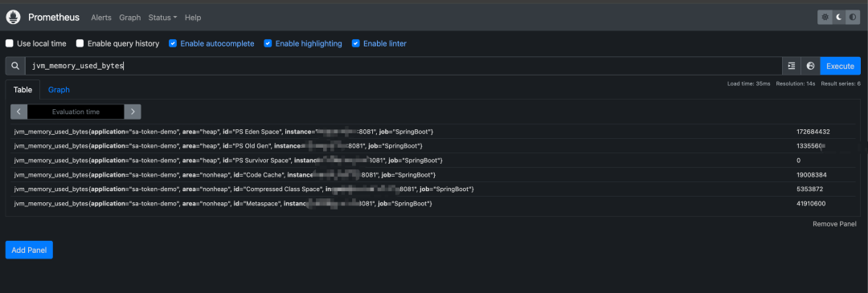This screenshot has height=293, width=868.
Task: Advance evaluation time with the right arrow
Action: (x=133, y=112)
